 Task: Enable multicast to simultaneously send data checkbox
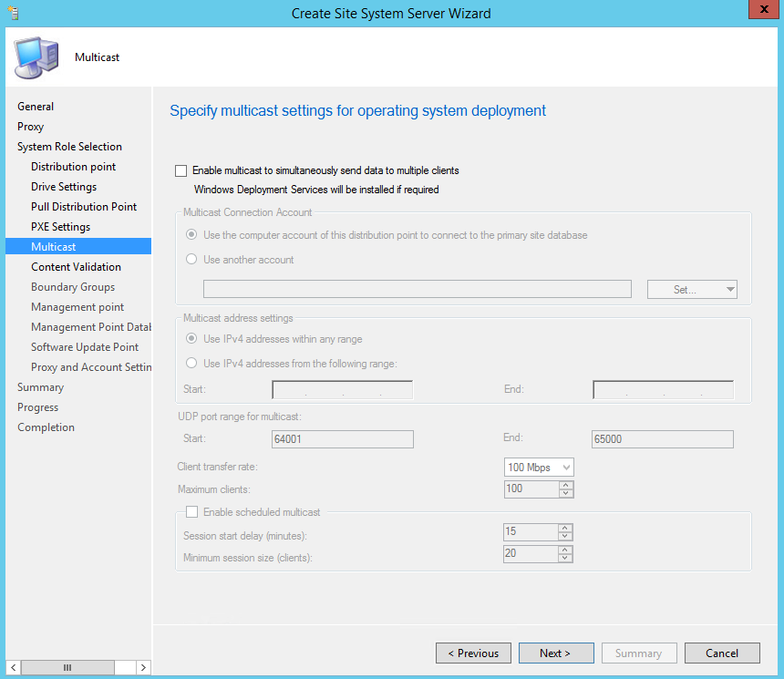point(181,171)
